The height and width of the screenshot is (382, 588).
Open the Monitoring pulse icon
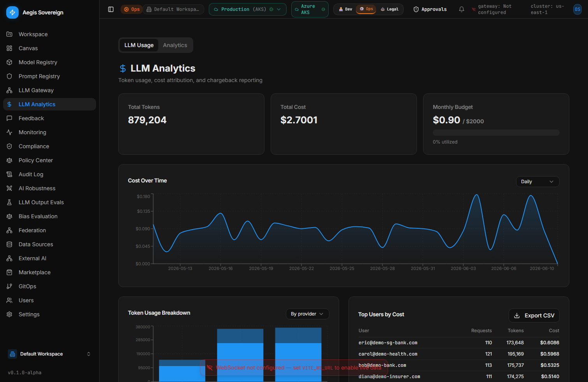(9, 132)
